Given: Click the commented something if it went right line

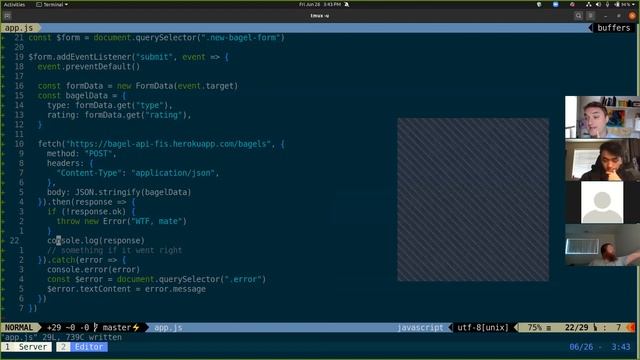Looking at the screenshot, I should [114, 250].
